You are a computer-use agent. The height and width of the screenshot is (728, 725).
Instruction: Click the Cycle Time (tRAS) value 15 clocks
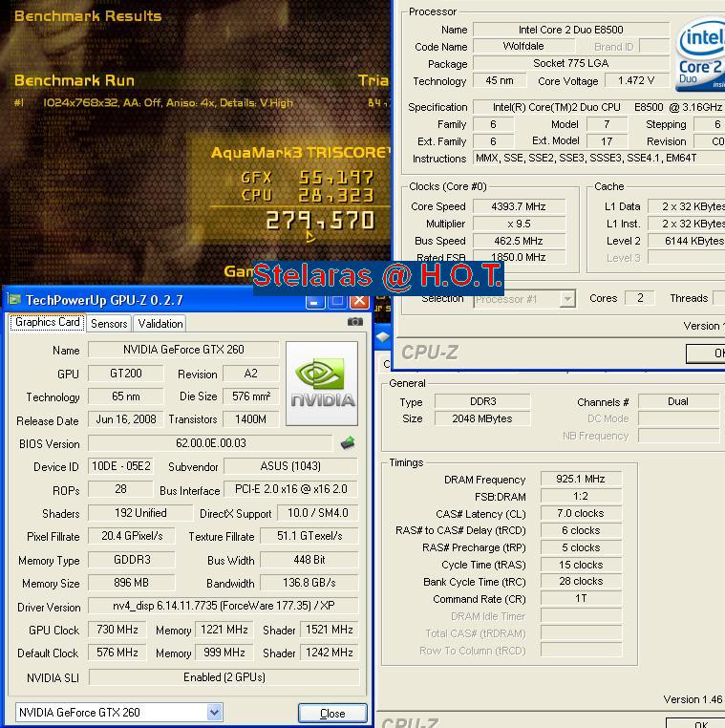click(581, 565)
